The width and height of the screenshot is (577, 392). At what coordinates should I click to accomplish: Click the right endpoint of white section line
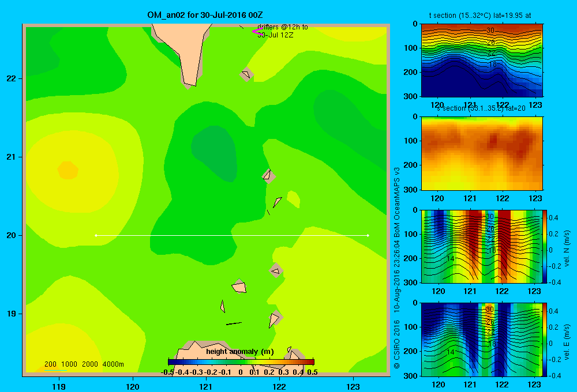[368, 235]
